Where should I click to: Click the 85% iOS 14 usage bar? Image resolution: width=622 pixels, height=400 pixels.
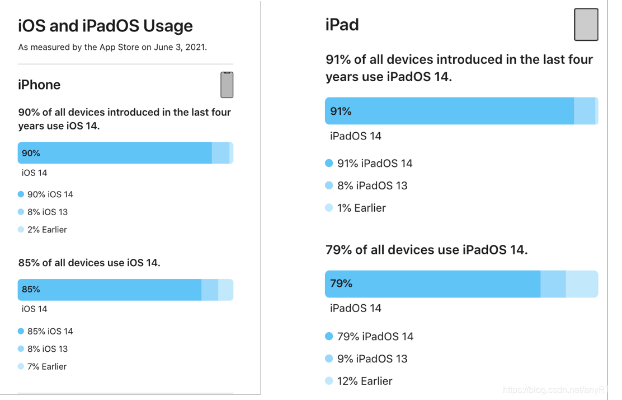pyautogui.click(x=109, y=290)
